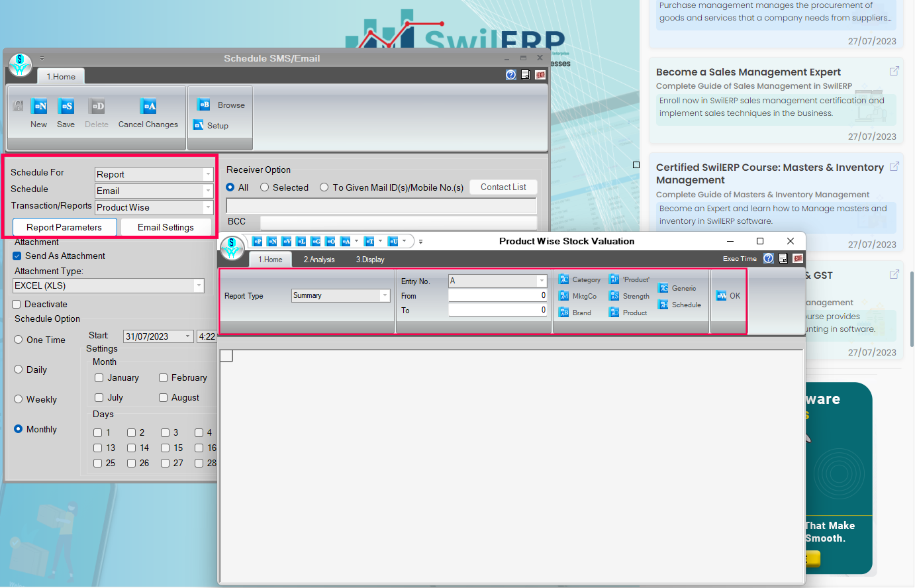Screen dimensions: 915x588
Task: Click the Browse icon in Schedule SMS/Email
Action: 203,105
